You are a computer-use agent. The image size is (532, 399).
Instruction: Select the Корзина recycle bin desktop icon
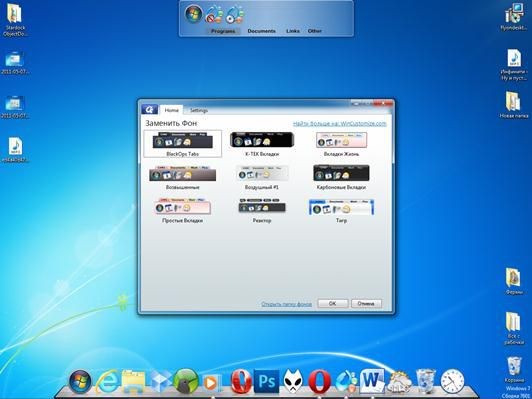514,370
